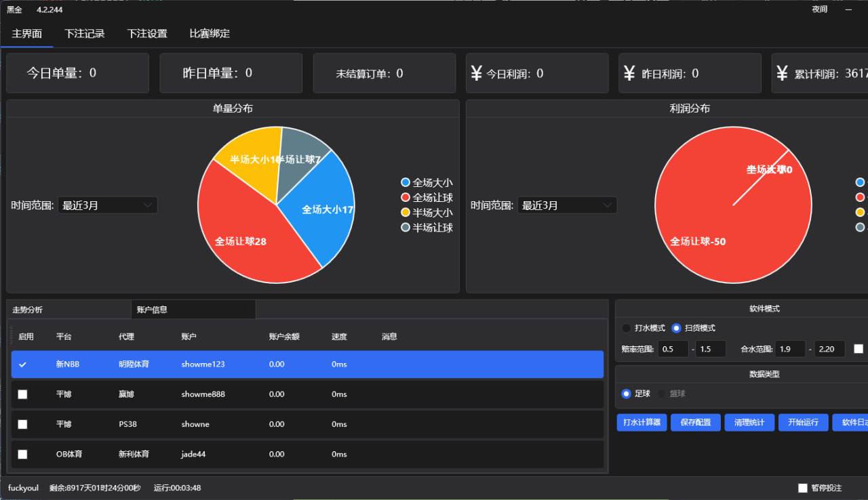
Task: Switch to the 走势分析 panel tab
Action: (x=28, y=310)
